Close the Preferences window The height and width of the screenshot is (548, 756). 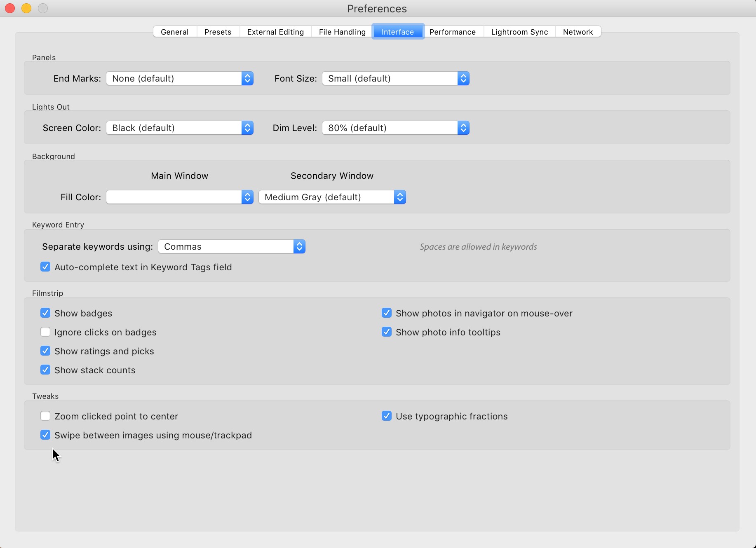tap(10, 8)
